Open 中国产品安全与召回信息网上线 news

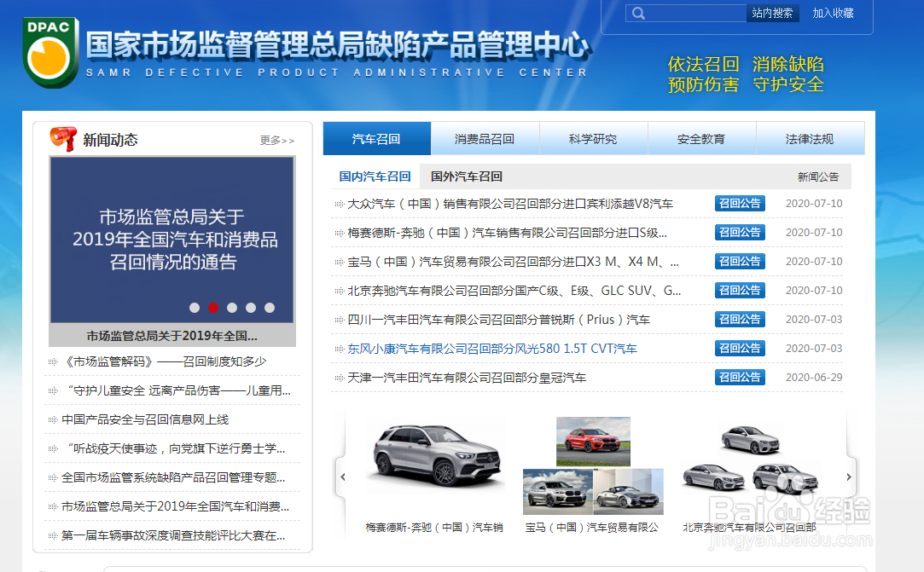(x=145, y=419)
